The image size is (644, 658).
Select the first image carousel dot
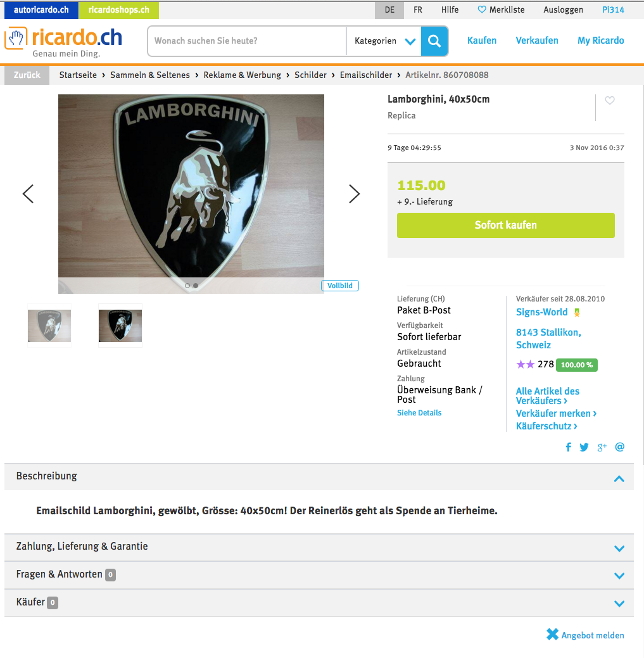[x=187, y=286]
